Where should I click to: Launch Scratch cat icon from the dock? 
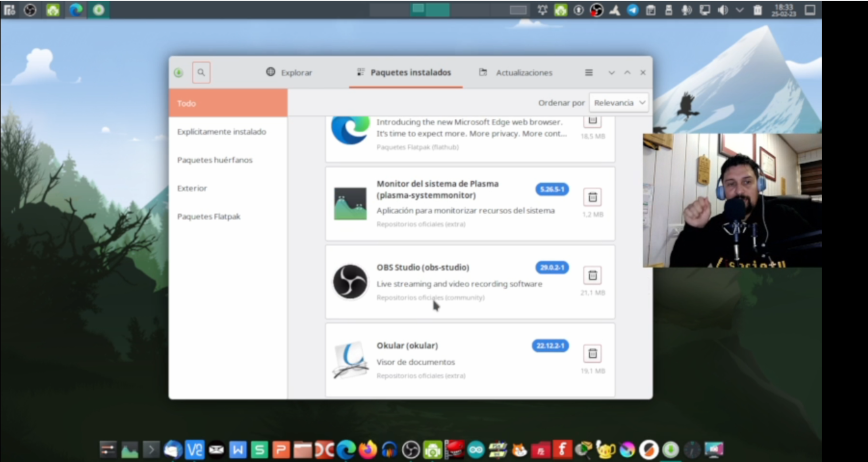point(519,449)
